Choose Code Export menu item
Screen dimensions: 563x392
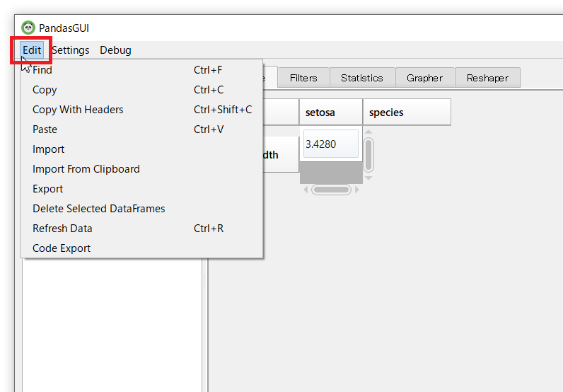[62, 248]
